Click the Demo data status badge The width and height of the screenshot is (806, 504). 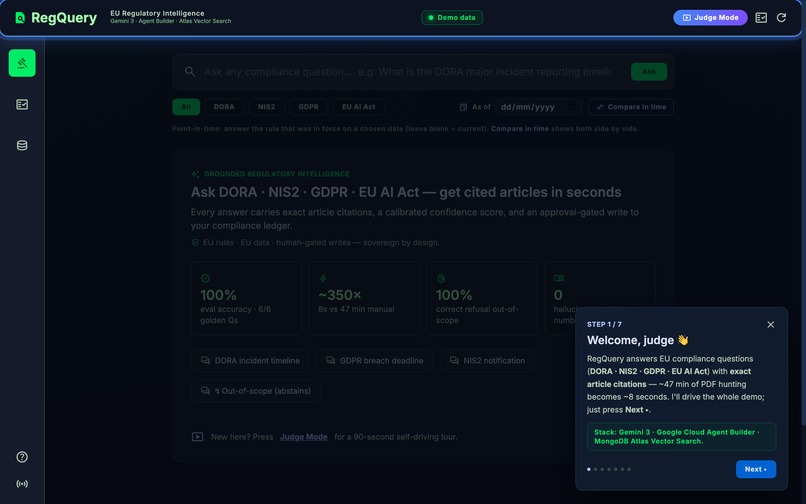pyautogui.click(x=452, y=17)
